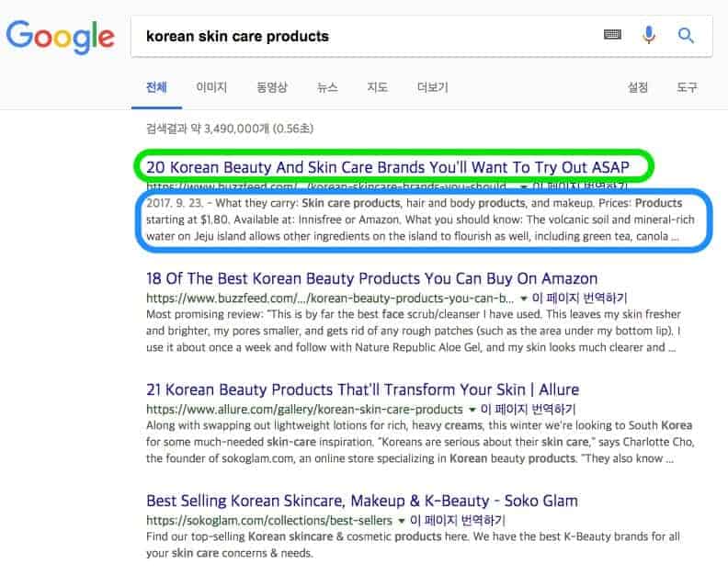Click the Google logo
Image resolution: width=728 pixels, height=575 pixels.
point(61,37)
